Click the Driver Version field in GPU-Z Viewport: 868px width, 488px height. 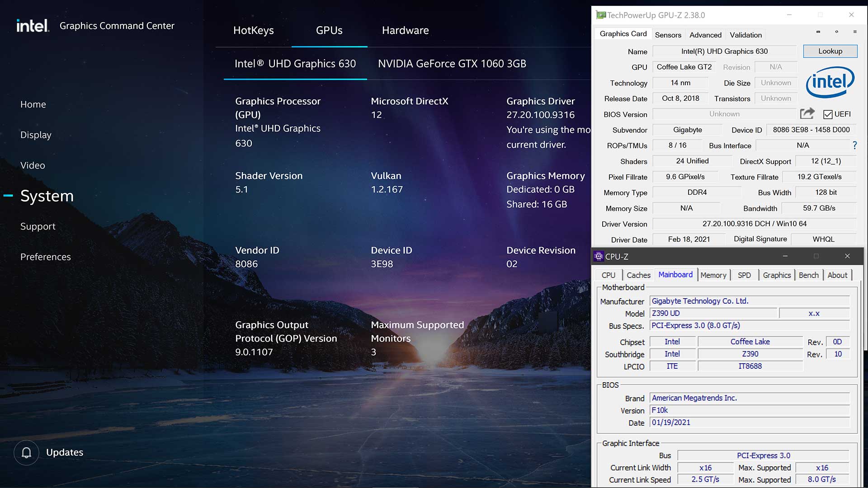click(754, 224)
